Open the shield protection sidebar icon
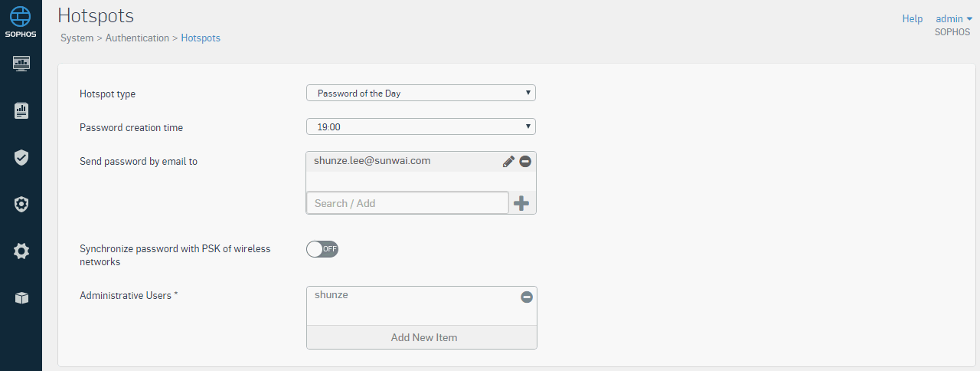 (x=21, y=157)
